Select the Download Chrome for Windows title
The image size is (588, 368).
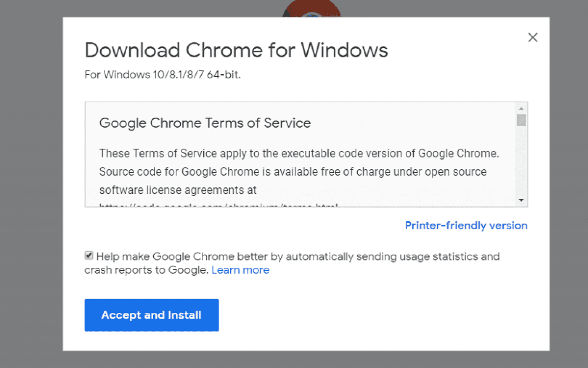236,50
